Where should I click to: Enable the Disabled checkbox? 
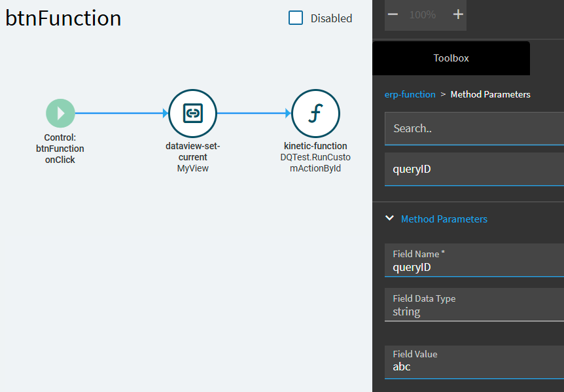[x=296, y=18]
